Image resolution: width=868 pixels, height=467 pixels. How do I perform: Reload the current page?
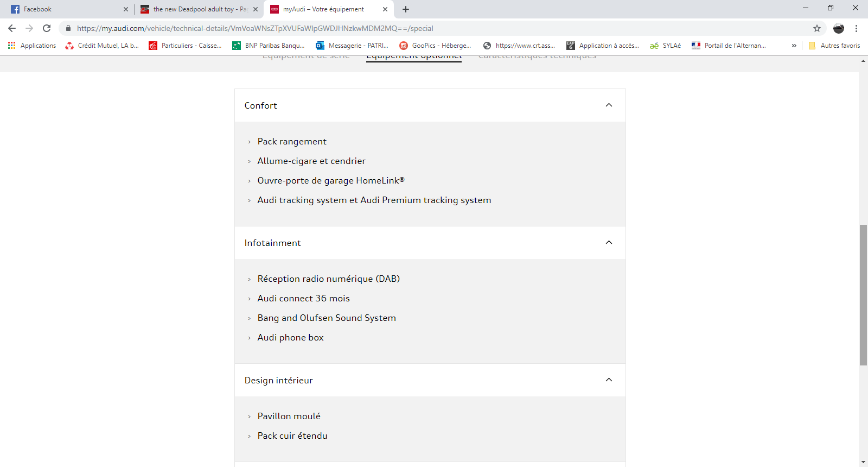pos(47,28)
